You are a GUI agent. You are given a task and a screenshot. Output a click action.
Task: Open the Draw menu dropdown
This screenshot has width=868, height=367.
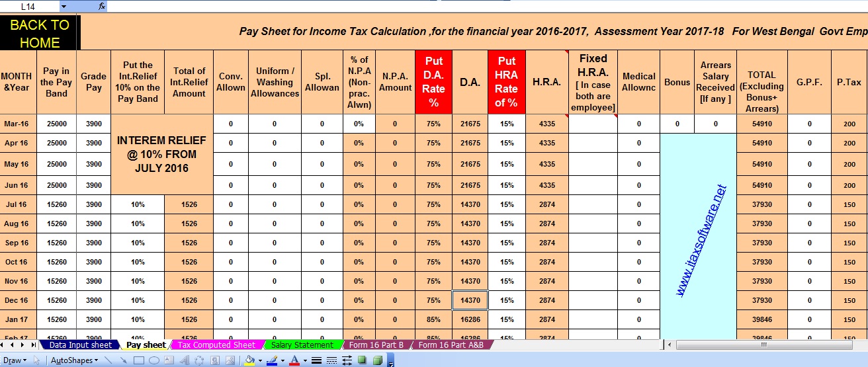tap(15, 360)
